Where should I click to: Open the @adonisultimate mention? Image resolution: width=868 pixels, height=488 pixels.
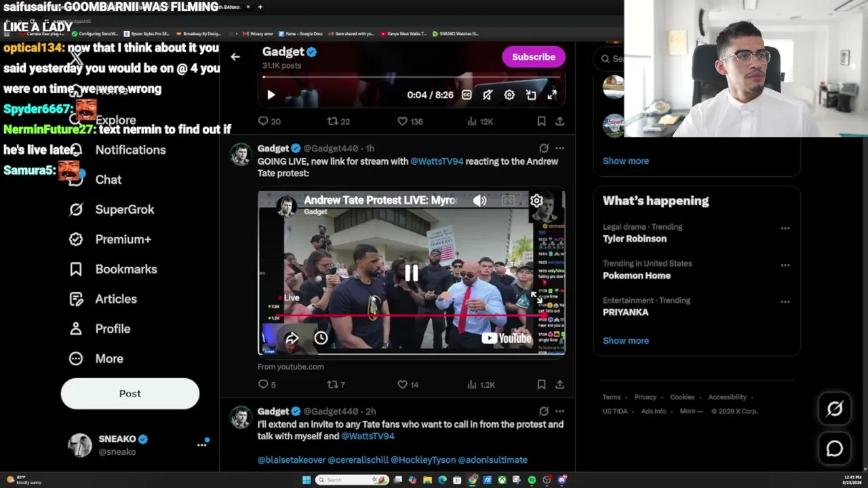click(492, 460)
